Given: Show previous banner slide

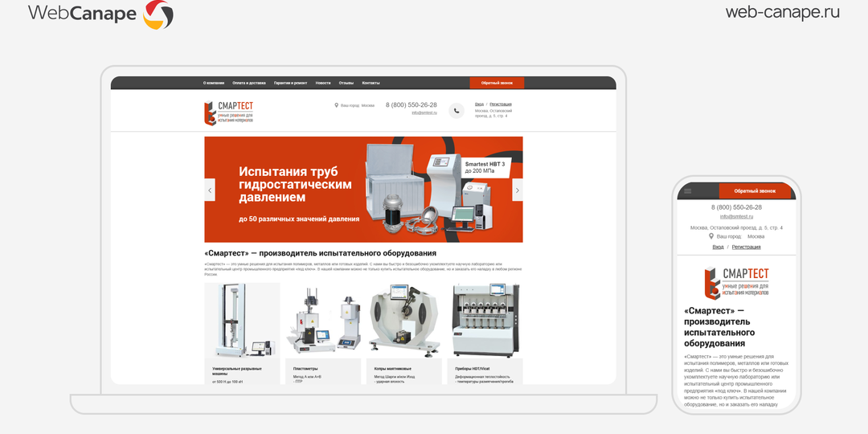Looking at the screenshot, I should 210,190.
